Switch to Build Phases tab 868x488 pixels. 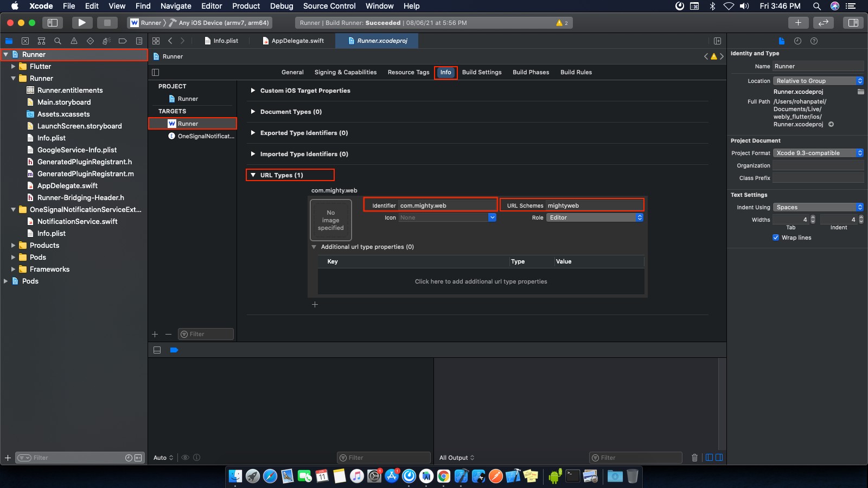coord(531,72)
